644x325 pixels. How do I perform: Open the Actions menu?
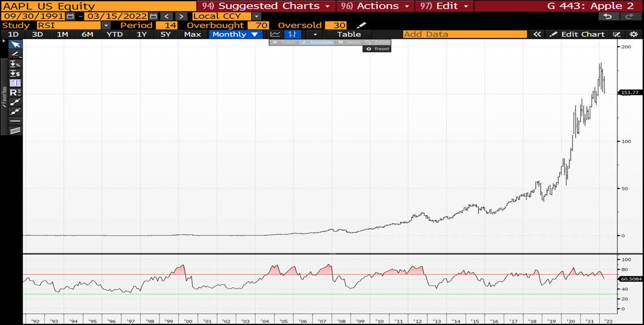coord(375,6)
